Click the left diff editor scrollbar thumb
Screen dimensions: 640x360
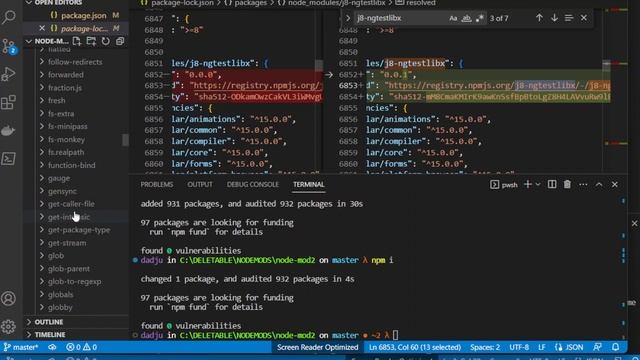pos(319,65)
